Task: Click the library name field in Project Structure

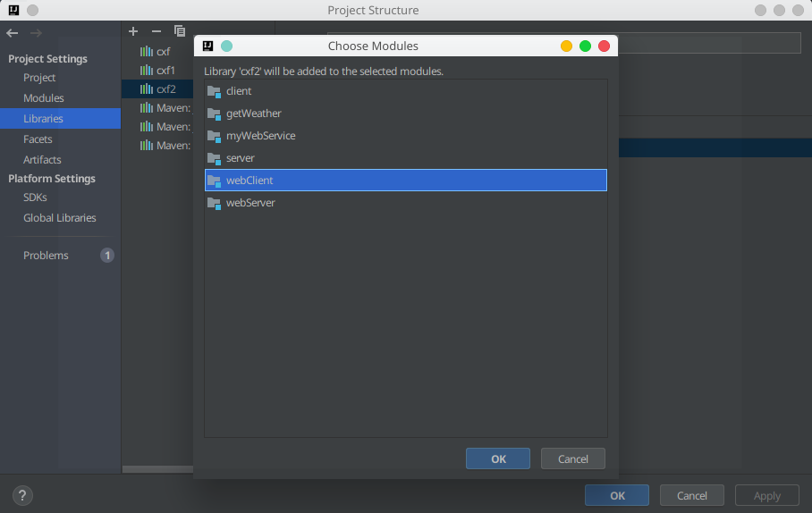Action: (x=709, y=42)
